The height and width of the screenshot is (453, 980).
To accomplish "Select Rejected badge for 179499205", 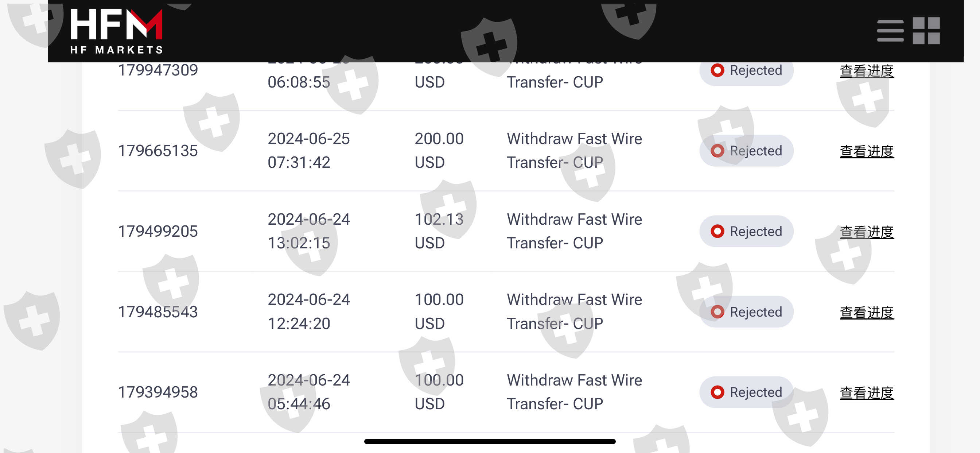I will tap(746, 232).
